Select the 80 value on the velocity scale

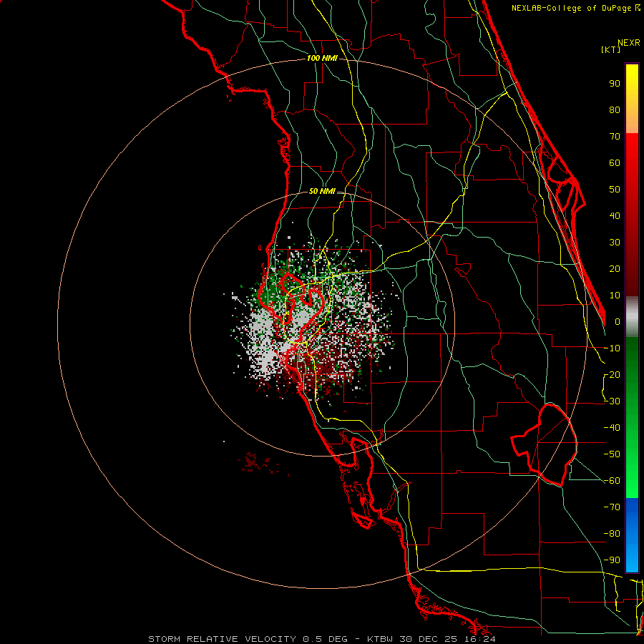tap(615, 109)
